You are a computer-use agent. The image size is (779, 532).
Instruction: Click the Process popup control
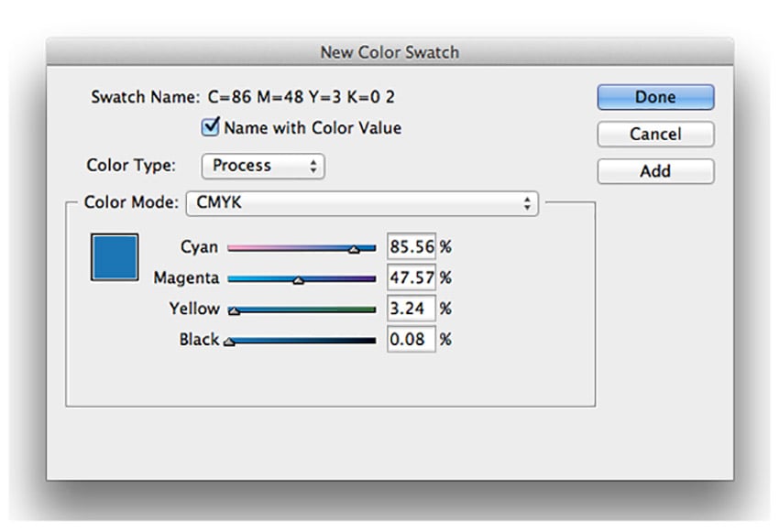click(262, 167)
